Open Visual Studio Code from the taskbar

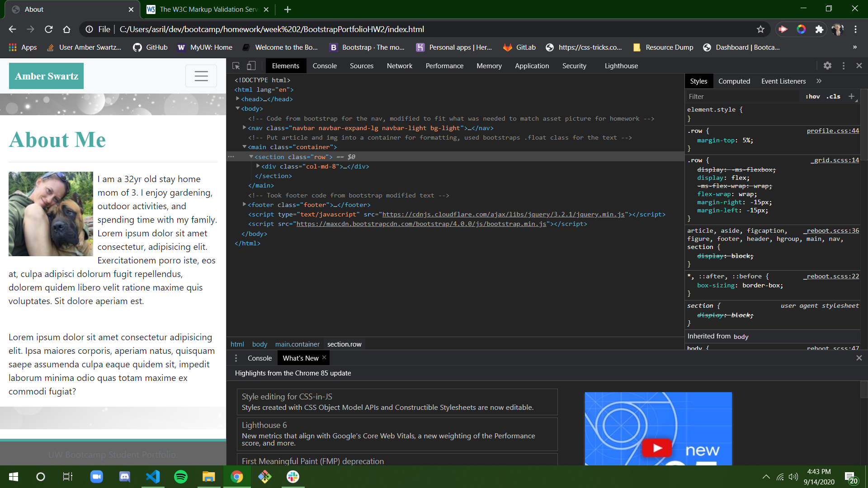tap(153, 477)
